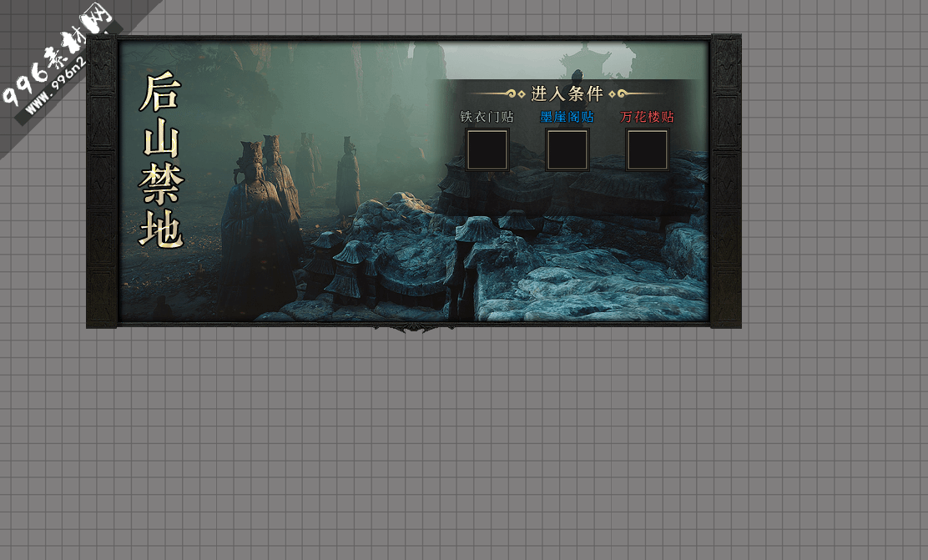Click the empty slot under 万花楼贴

tap(648, 149)
